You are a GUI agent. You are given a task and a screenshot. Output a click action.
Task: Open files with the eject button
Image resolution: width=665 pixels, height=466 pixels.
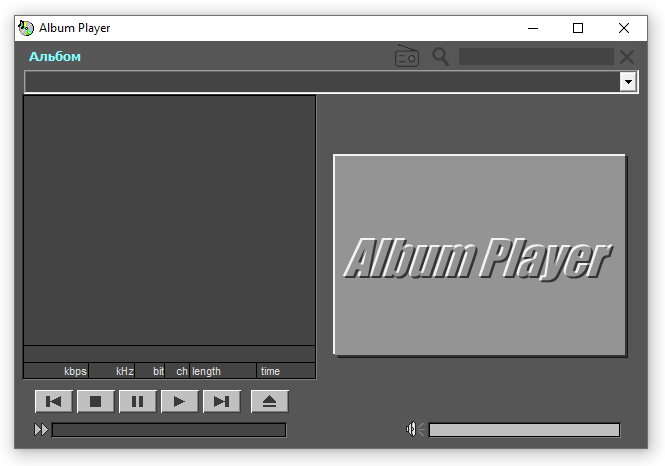[269, 401]
